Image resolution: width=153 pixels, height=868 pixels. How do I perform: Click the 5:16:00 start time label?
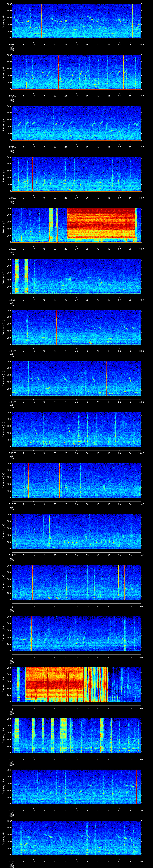(x=12, y=810)
